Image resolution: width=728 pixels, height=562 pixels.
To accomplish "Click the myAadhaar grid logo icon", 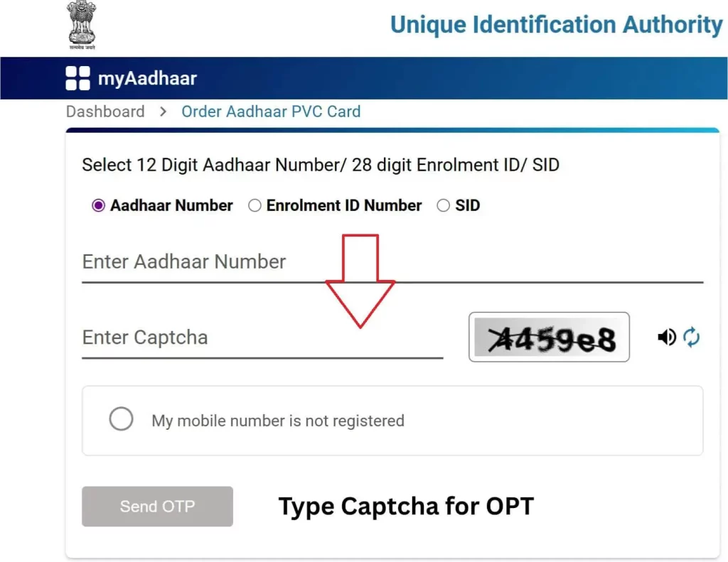I will point(77,78).
